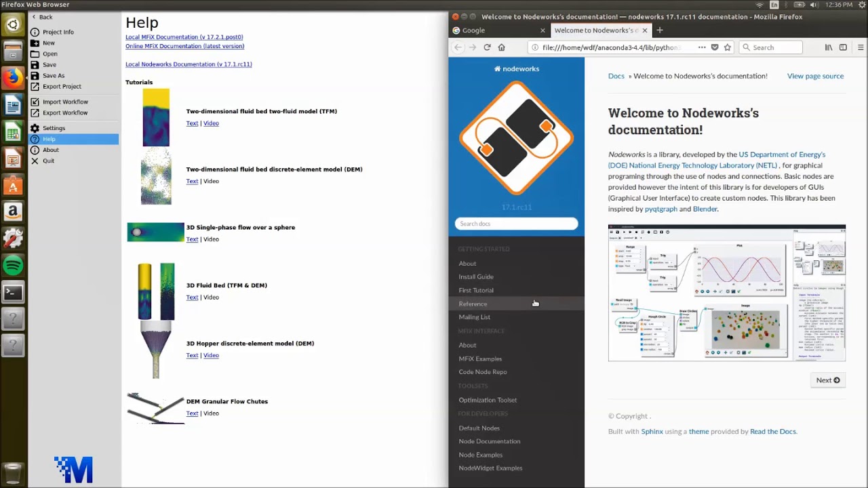Click Firefox forward navigation arrow
The image size is (868, 488).
click(473, 47)
